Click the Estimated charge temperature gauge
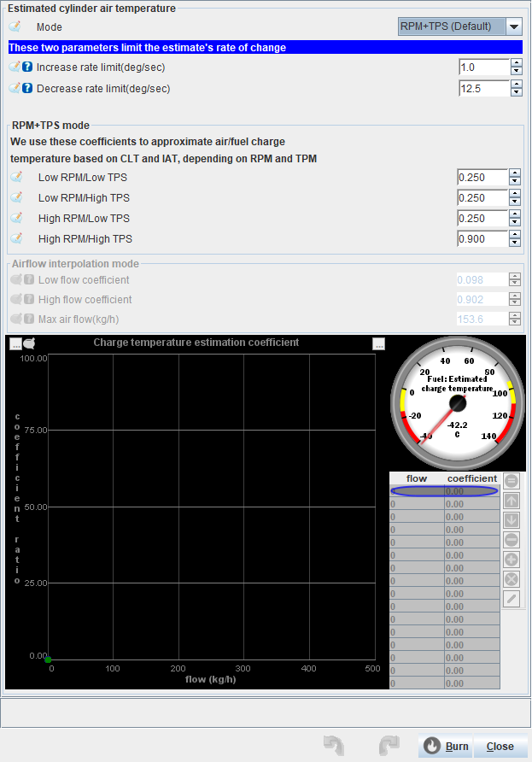The width and height of the screenshot is (532, 762). [458, 403]
